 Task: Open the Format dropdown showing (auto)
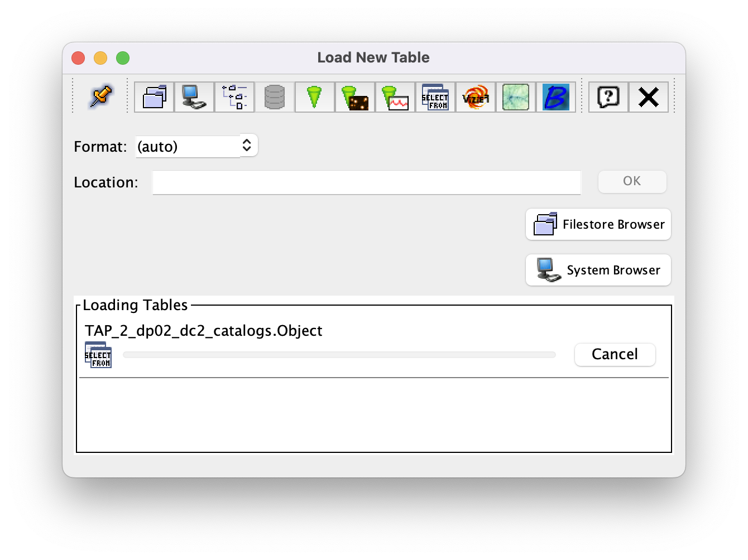[196, 146]
